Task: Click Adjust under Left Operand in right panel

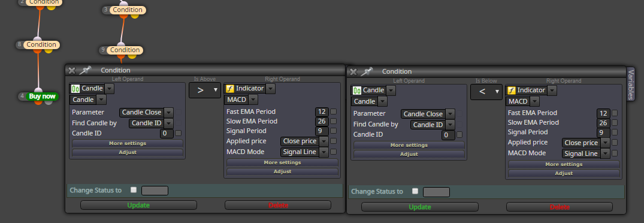Action: [x=409, y=154]
